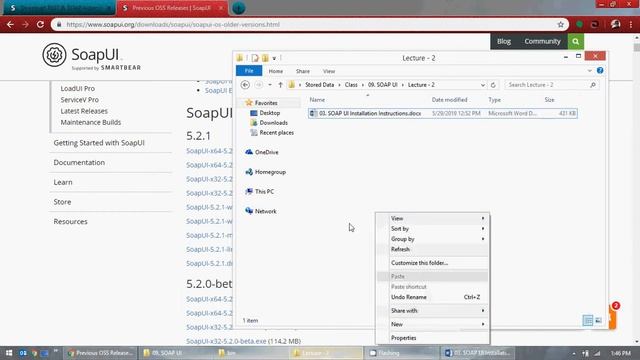
Task: Switch Explorer to large icons view
Action: 598,320
